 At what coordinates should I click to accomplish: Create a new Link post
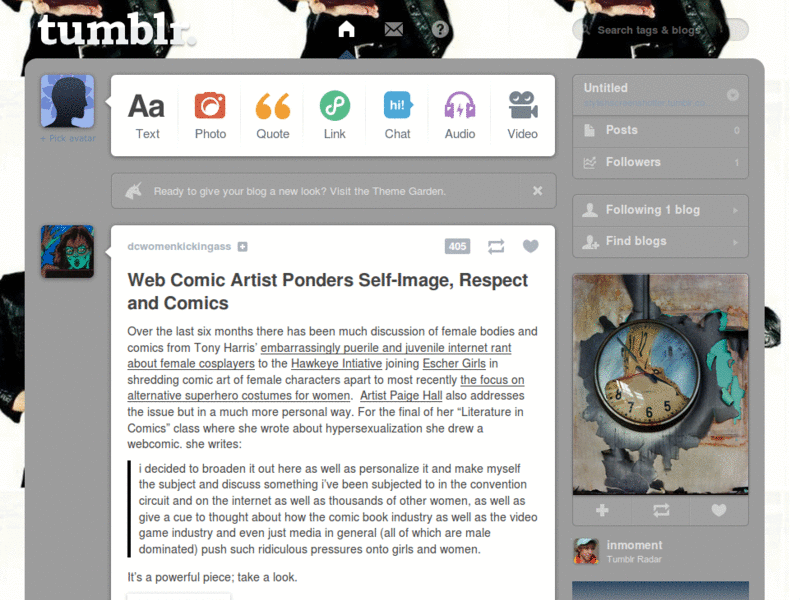[x=335, y=116]
